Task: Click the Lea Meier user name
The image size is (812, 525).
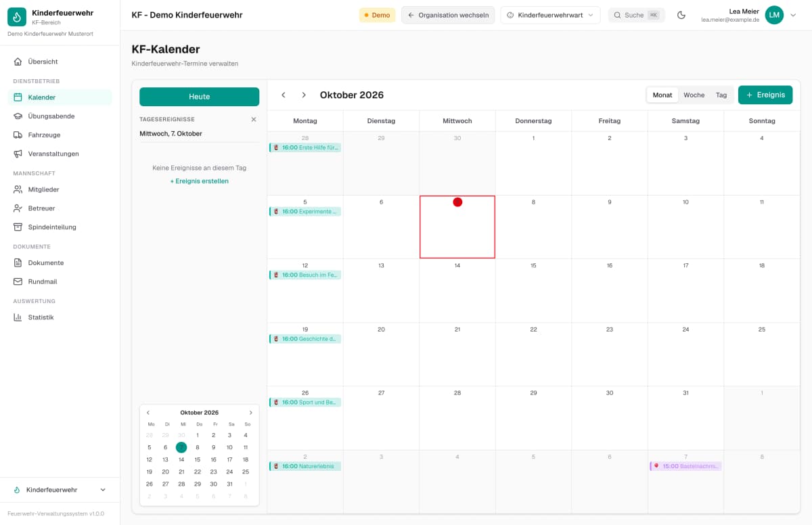Action: 744,11
